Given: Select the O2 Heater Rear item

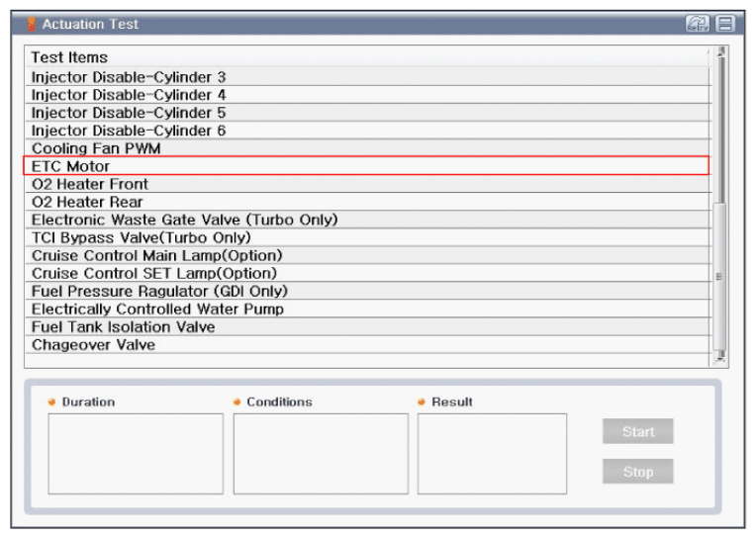Looking at the screenshot, I should click(368, 202).
